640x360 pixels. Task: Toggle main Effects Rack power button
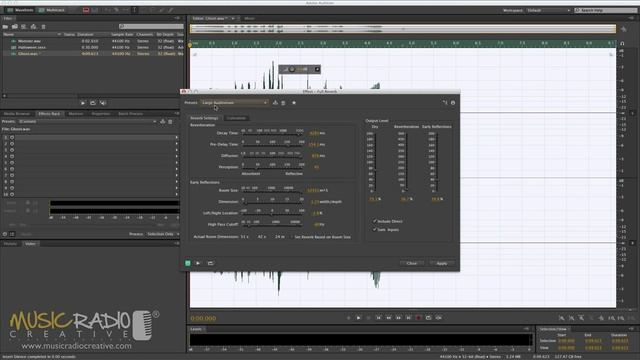5,234
